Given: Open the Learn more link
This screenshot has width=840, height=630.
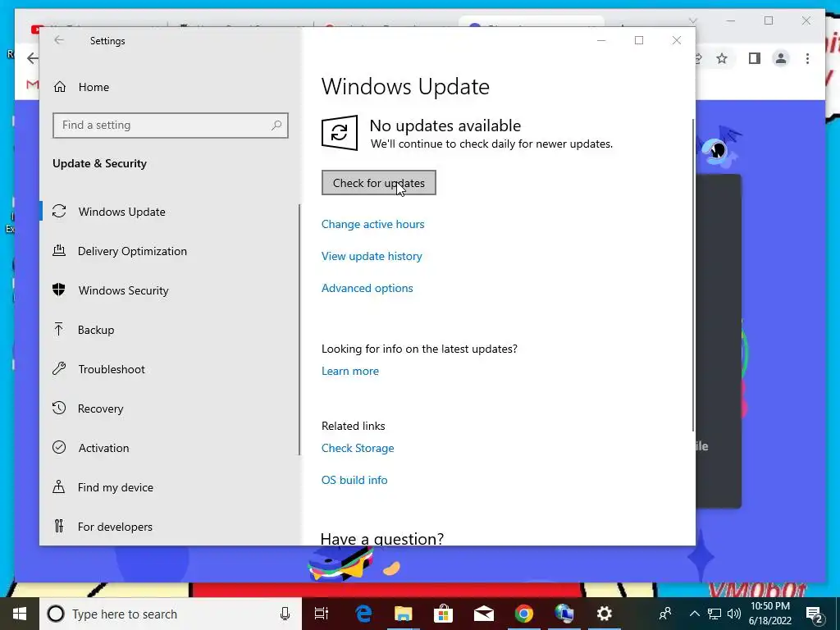Looking at the screenshot, I should [x=349, y=371].
